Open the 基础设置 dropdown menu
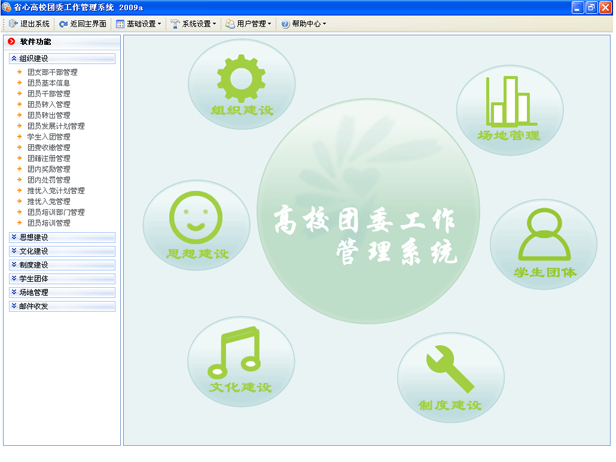 [x=138, y=23]
